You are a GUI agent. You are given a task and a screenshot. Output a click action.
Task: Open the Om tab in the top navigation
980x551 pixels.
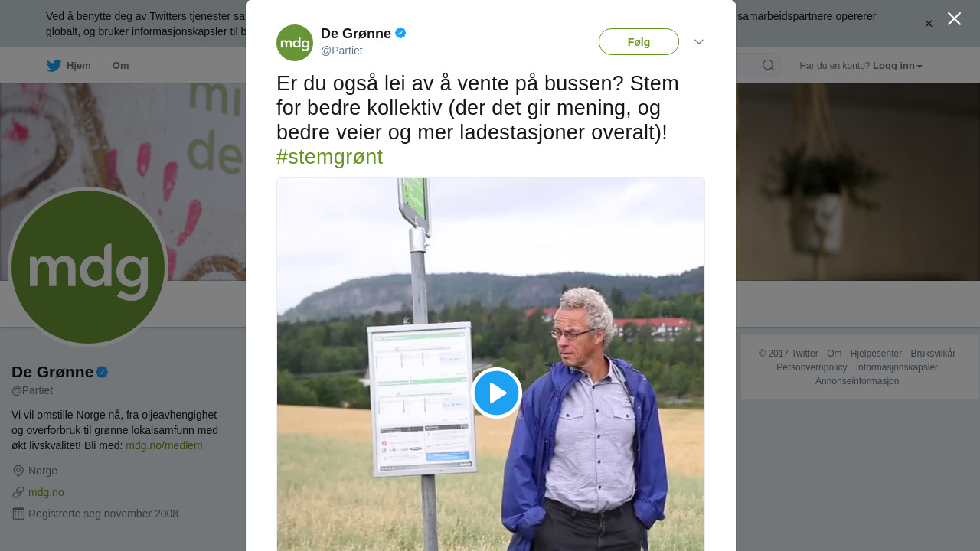(120, 66)
